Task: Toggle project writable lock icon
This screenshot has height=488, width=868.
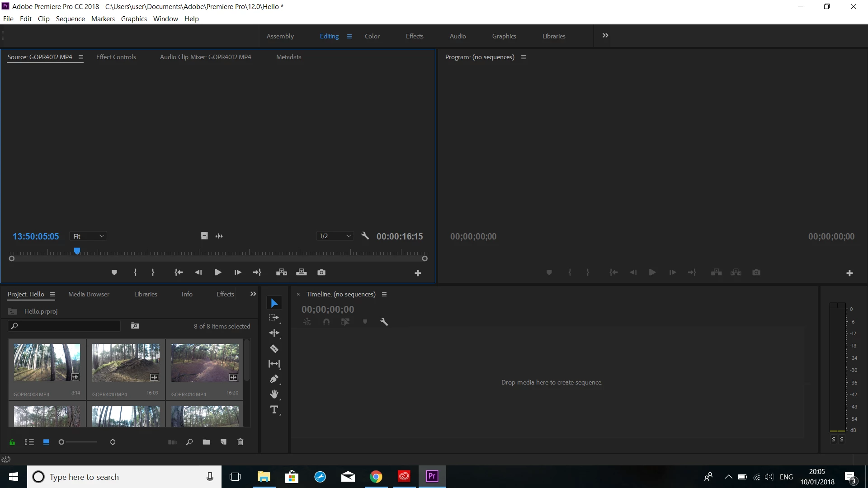Action: (x=12, y=442)
